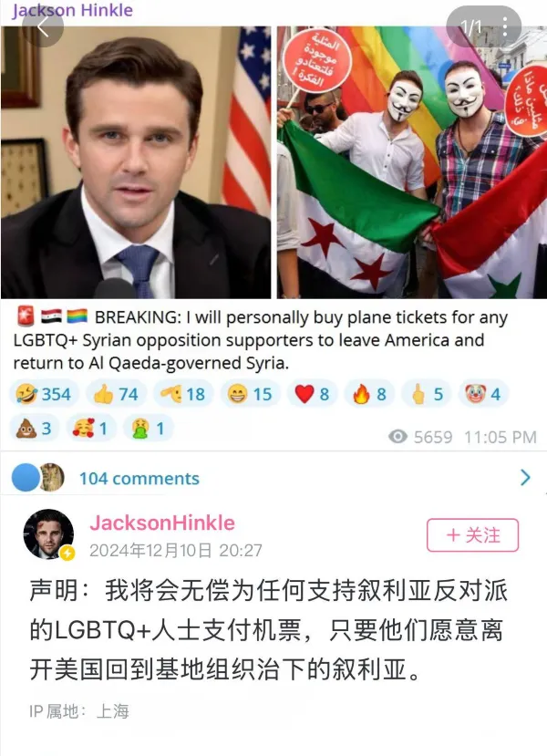The image size is (547, 756).
Task: Expand comments with the right chevron
Action: pyautogui.click(x=525, y=477)
